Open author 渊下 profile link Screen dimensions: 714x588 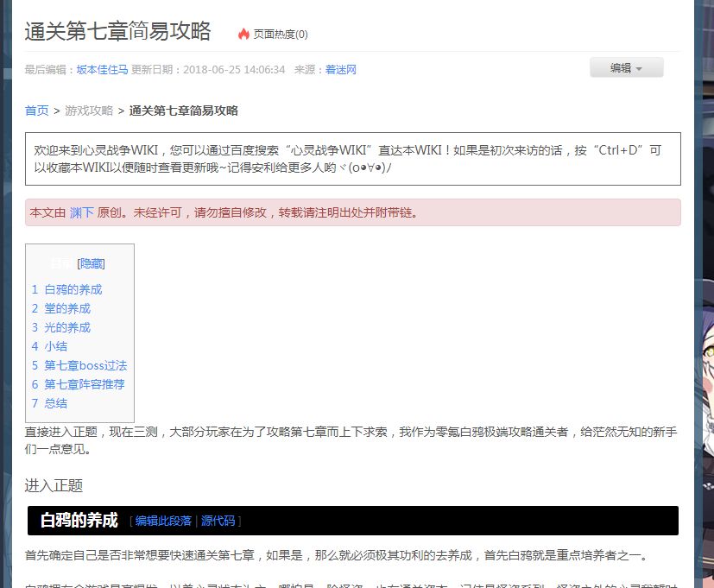pyautogui.click(x=81, y=212)
